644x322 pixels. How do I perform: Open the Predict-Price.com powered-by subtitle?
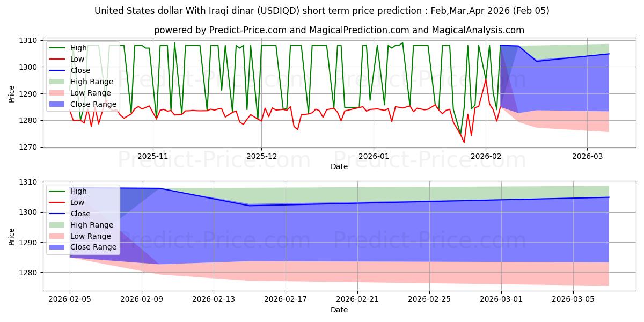pyautogui.click(x=339, y=30)
